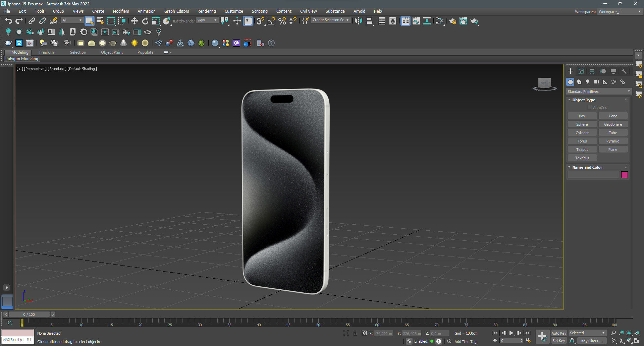
Task: Select the Helpers category icon
Action: 605,82
